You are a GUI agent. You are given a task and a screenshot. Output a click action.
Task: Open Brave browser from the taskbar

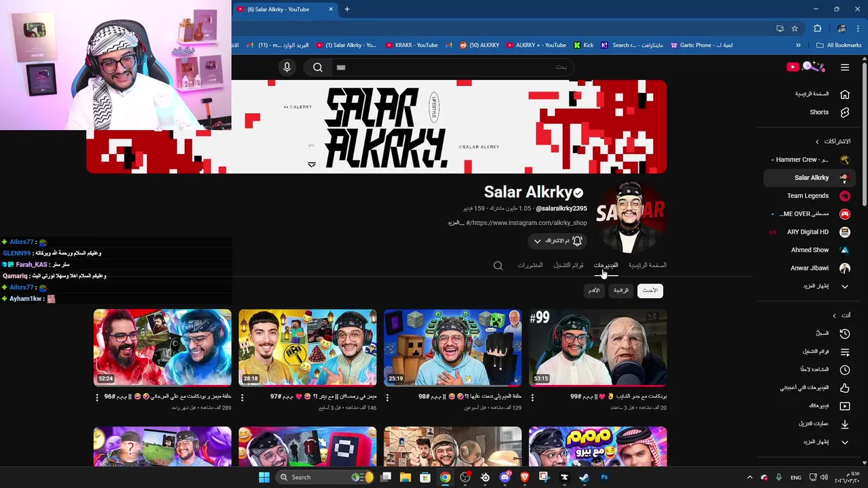click(524, 477)
